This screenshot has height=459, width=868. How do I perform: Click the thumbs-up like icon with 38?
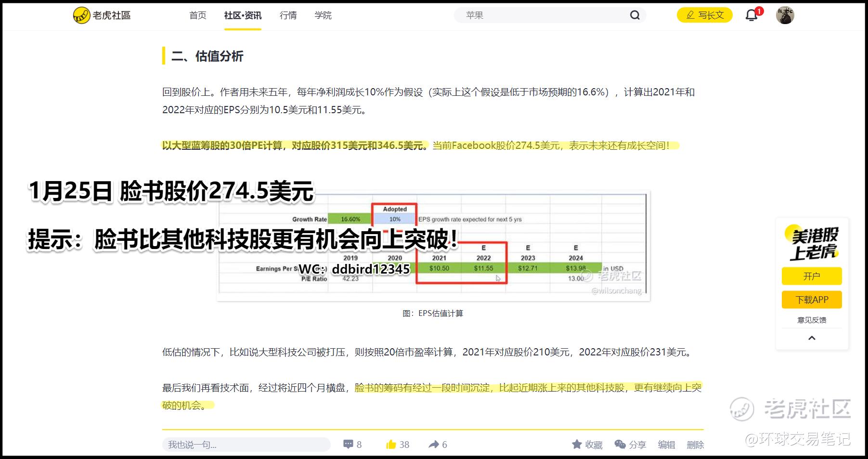398,445
